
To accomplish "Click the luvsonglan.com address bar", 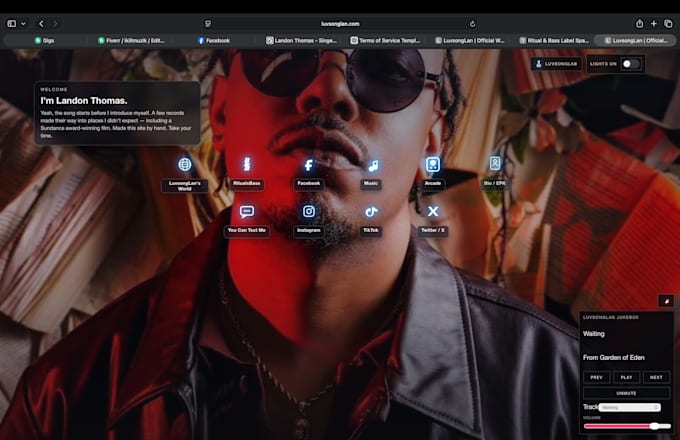I will 340,24.
